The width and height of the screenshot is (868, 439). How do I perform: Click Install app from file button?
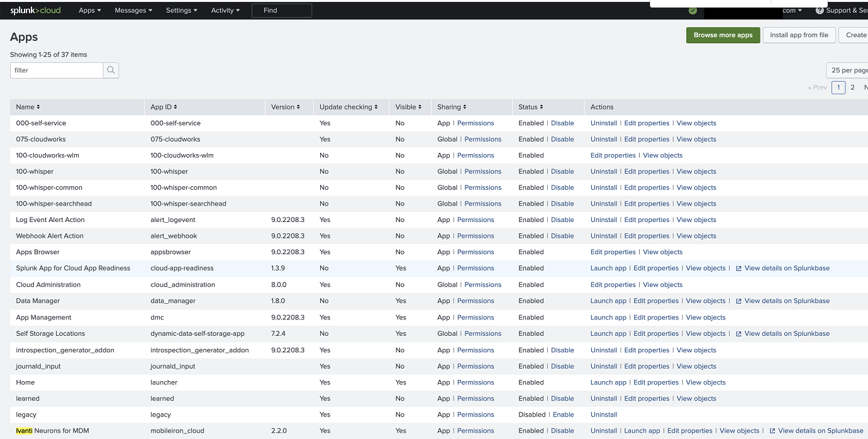pos(799,35)
